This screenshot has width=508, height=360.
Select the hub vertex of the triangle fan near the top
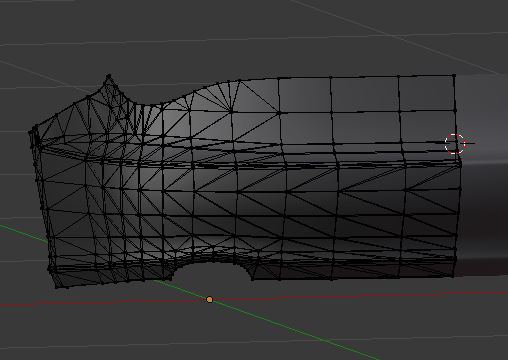pyautogui.click(x=231, y=110)
